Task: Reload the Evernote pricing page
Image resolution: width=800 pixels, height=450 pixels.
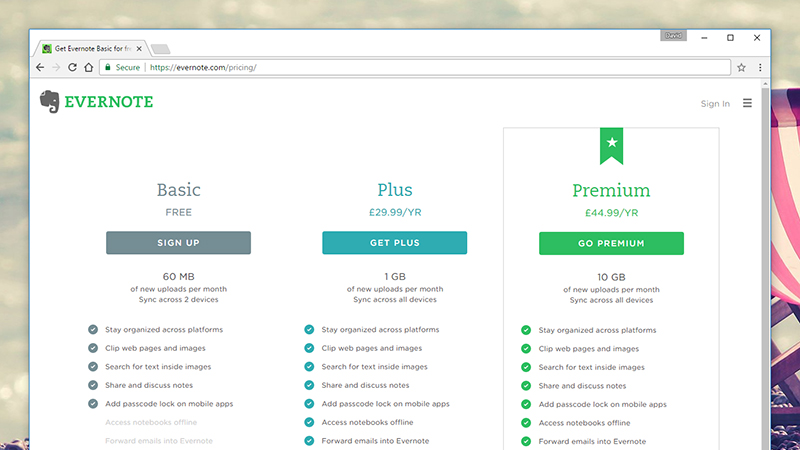Action: [x=72, y=67]
